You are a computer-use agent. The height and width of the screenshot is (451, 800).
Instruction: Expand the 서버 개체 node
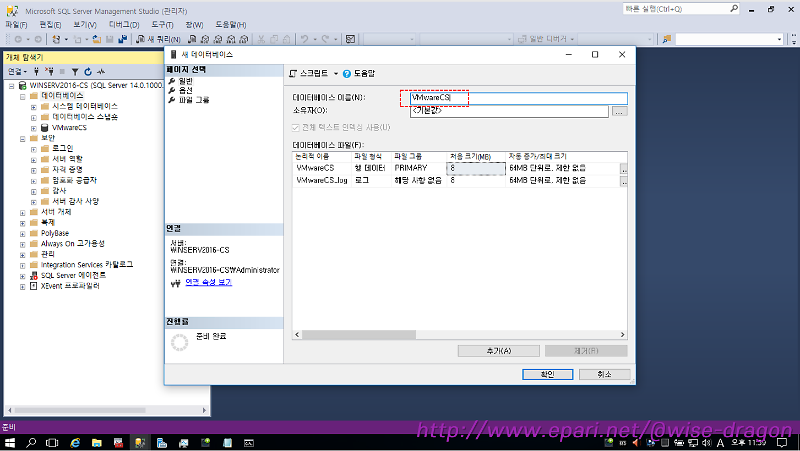(22, 213)
